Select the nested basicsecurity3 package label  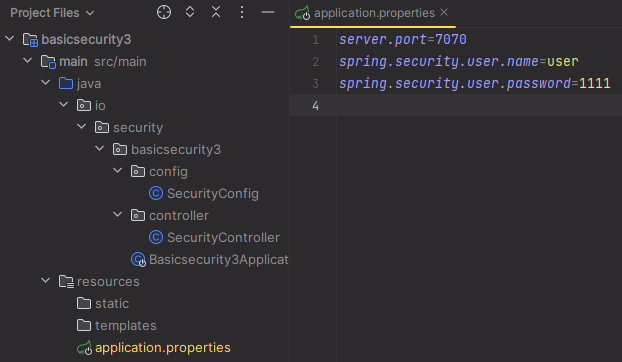[x=176, y=149]
